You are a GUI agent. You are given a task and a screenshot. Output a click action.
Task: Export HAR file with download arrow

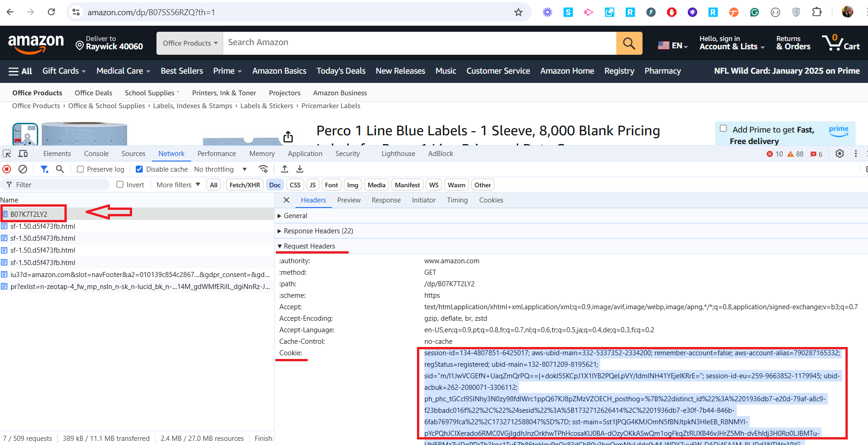click(x=300, y=169)
